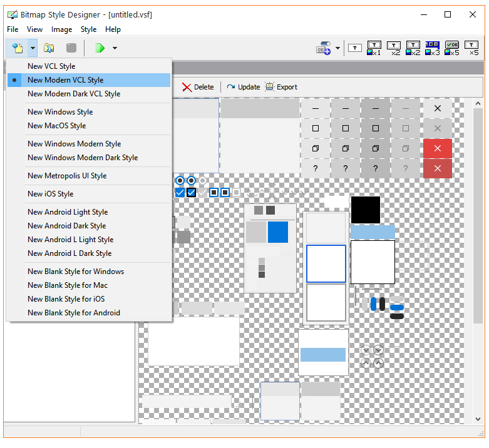Screen dimensions: 489x448
Task: Click the first question mark help tile
Action: coord(316,168)
